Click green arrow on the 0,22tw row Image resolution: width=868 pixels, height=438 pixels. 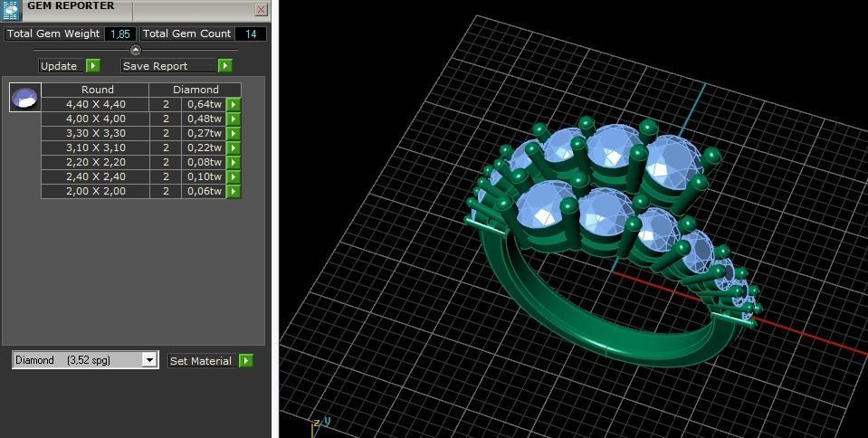point(234,148)
